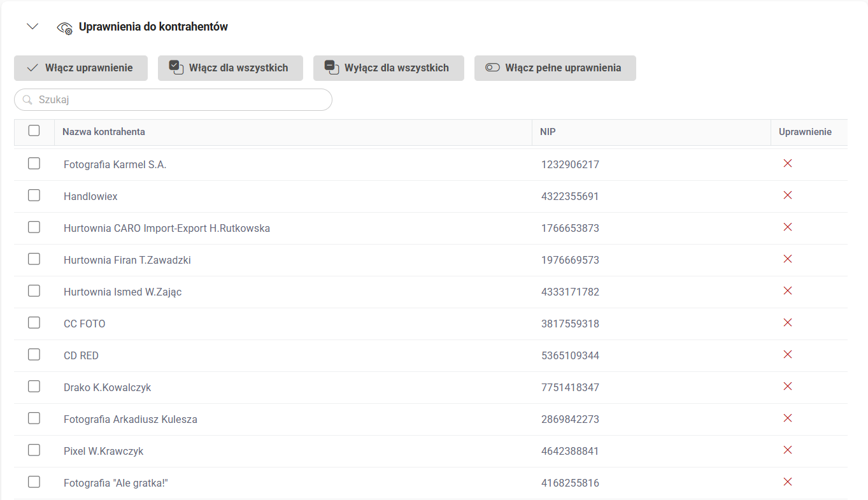Tick the select-all checkbox in the table header
The width and height of the screenshot is (868, 500).
34,131
